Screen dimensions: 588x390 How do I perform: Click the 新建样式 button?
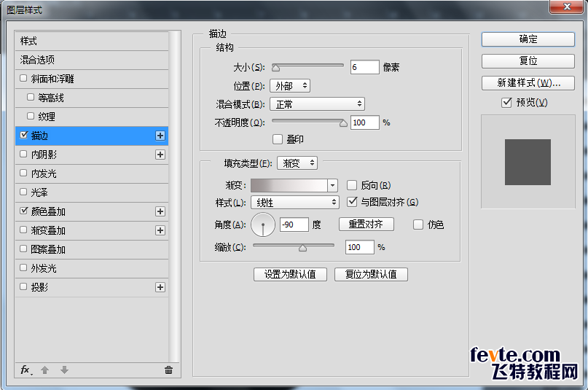click(x=528, y=83)
